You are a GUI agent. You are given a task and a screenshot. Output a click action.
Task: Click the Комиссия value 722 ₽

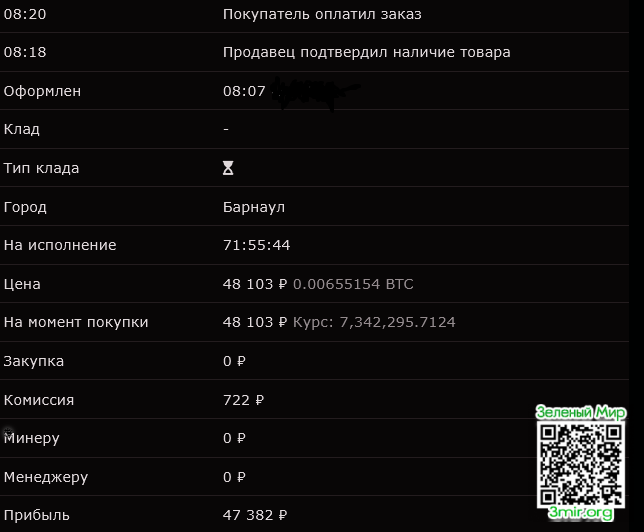243,400
